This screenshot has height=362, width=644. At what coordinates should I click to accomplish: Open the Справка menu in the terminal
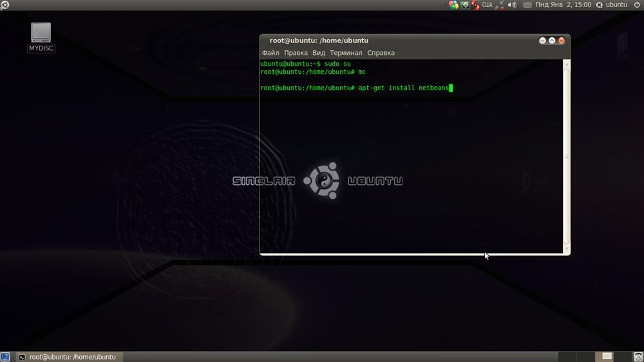[x=381, y=53]
